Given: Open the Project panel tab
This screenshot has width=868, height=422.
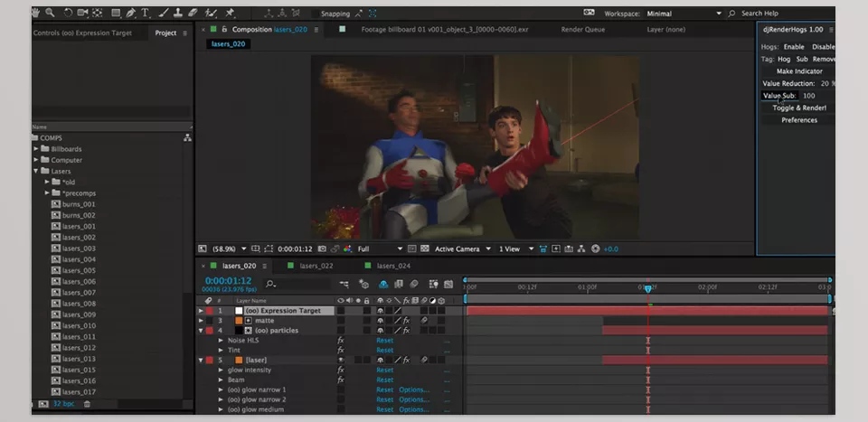Looking at the screenshot, I should click(x=165, y=33).
